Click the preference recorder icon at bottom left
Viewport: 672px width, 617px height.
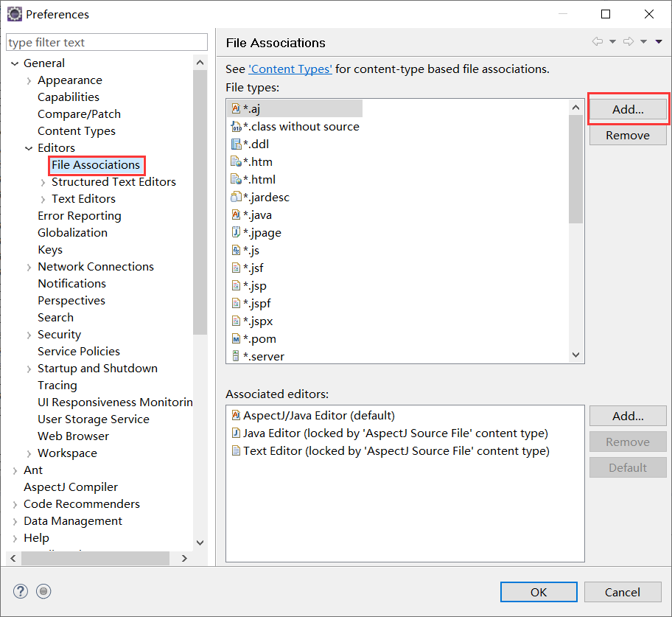click(x=43, y=590)
